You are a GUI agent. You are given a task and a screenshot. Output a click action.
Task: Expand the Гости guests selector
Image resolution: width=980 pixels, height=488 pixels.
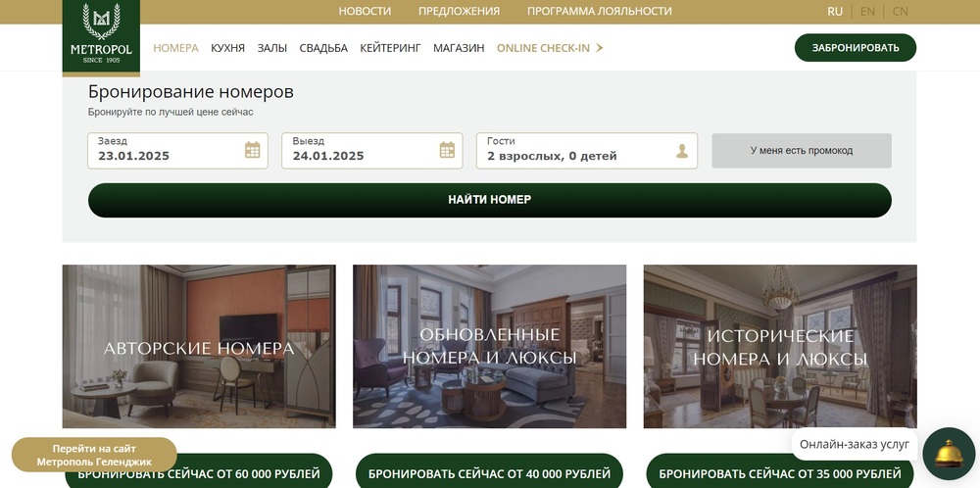pyautogui.click(x=587, y=151)
